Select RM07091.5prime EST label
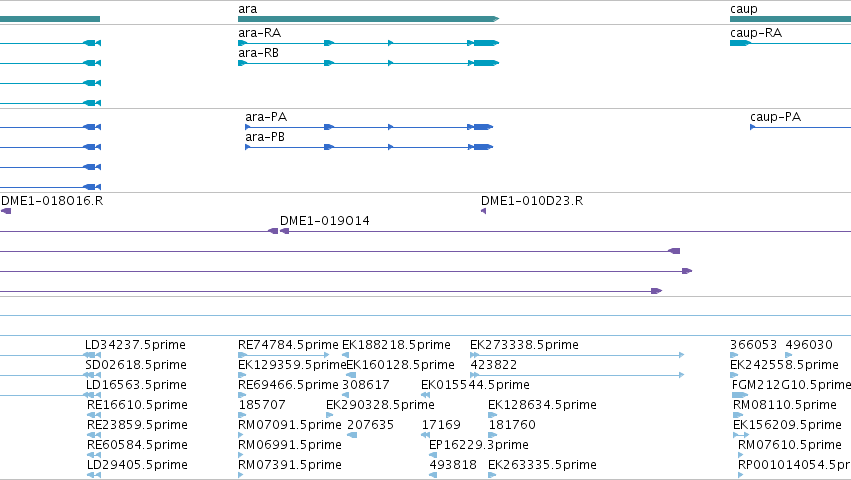 (290, 425)
